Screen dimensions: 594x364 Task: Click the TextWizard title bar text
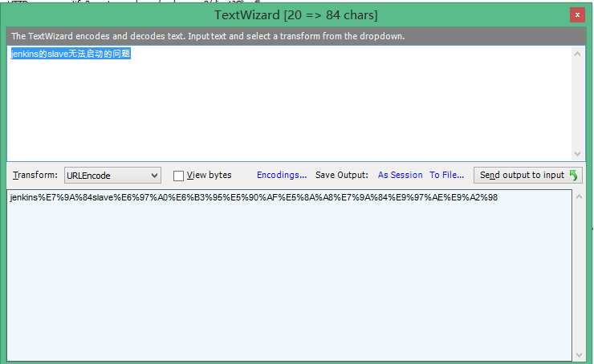pos(296,15)
